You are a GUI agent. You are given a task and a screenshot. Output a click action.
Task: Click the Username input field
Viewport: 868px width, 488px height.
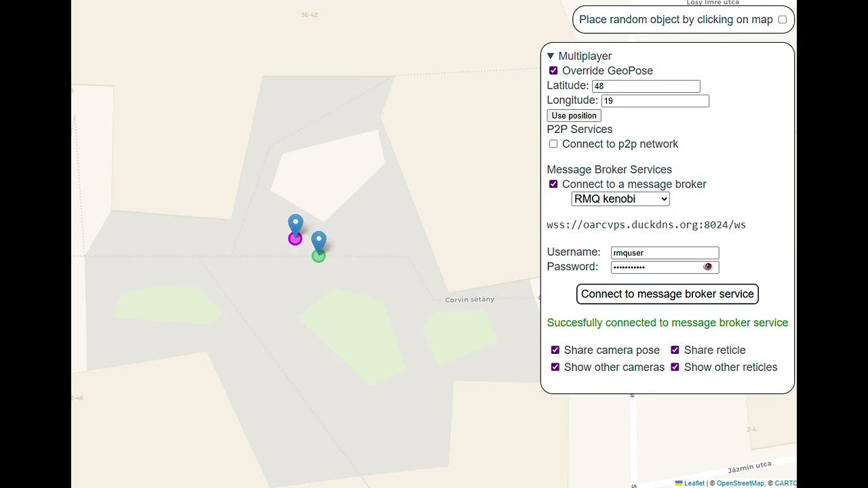coord(665,253)
